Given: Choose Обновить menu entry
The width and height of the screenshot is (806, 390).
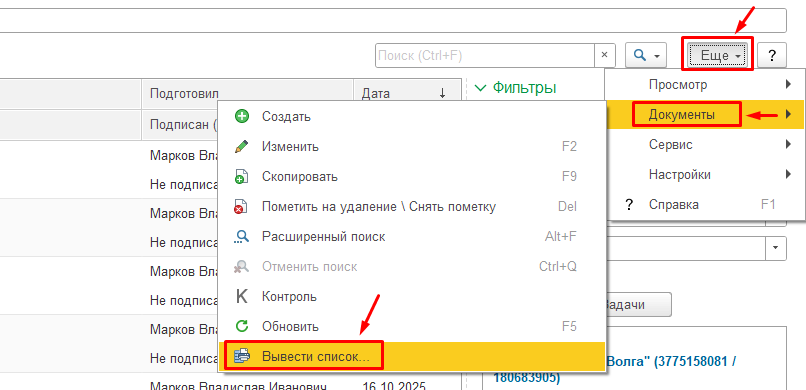Looking at the screenshot, I should coord(413,326).
